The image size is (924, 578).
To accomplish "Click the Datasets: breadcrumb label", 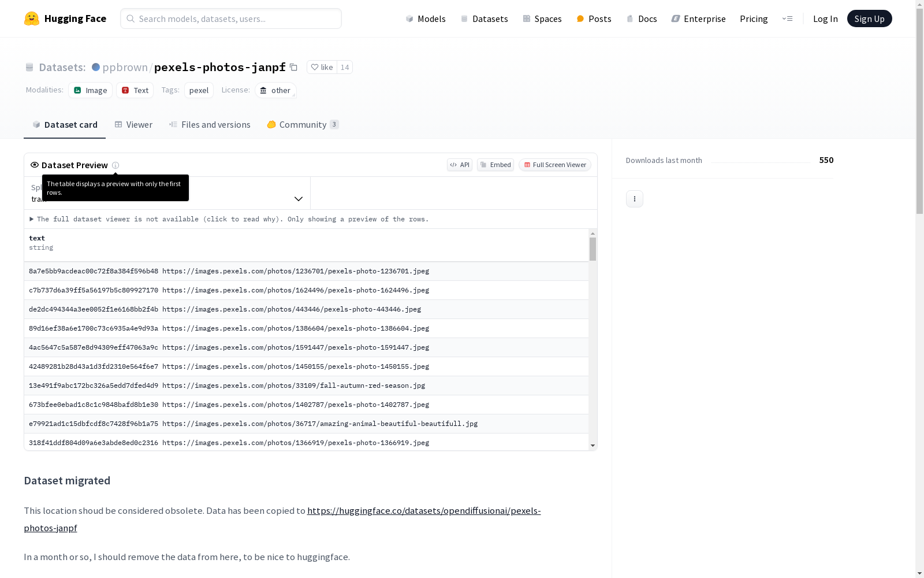I will click(62, 67).
